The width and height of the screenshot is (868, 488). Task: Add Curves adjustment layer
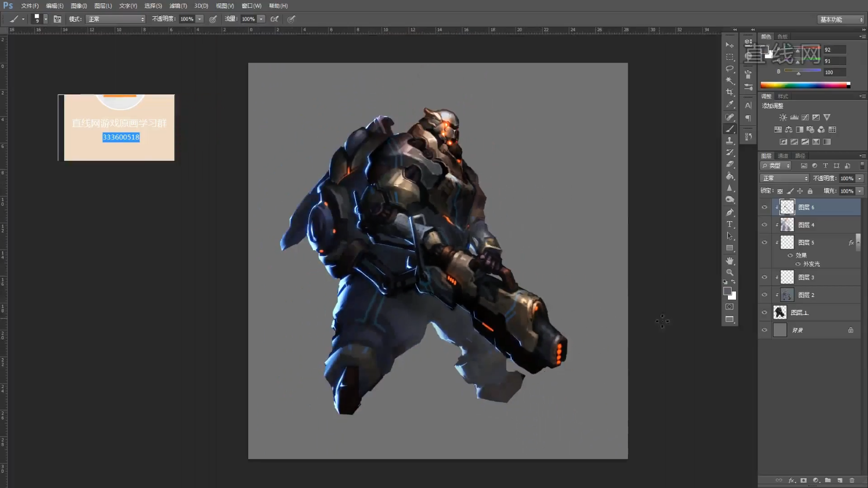click(805, 117)
